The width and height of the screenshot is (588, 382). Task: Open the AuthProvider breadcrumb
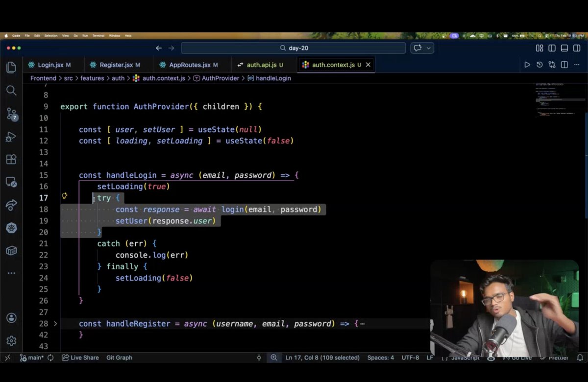click(x=216, y=78)
